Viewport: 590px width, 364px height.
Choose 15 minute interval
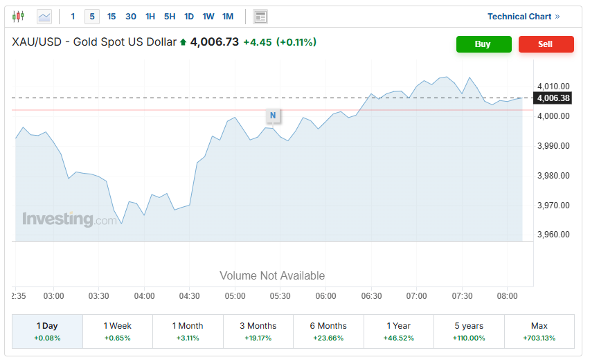[x=111, y=17]
